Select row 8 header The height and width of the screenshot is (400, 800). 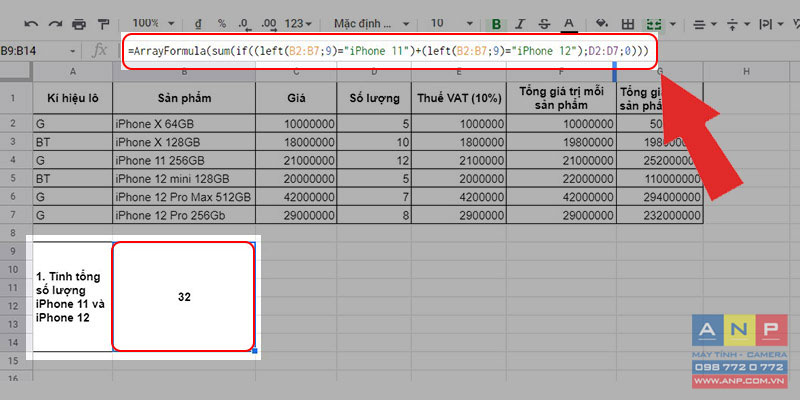16,233
